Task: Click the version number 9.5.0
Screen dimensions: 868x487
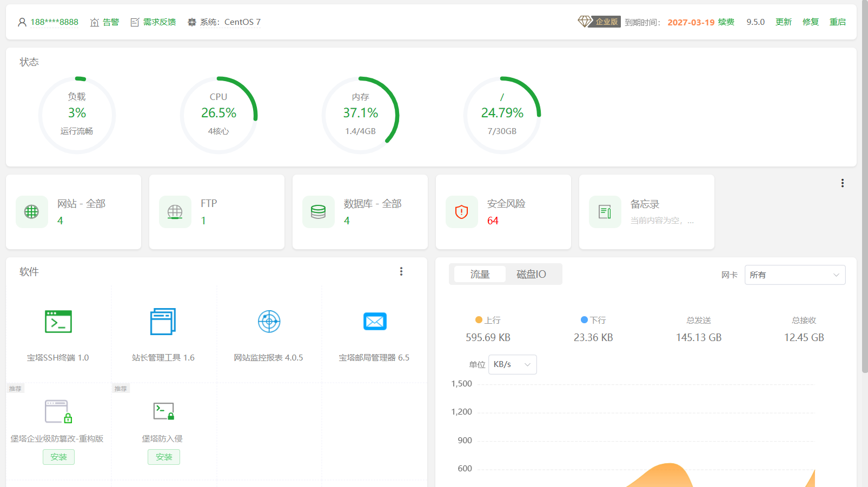Action: (x=756, y=22)
